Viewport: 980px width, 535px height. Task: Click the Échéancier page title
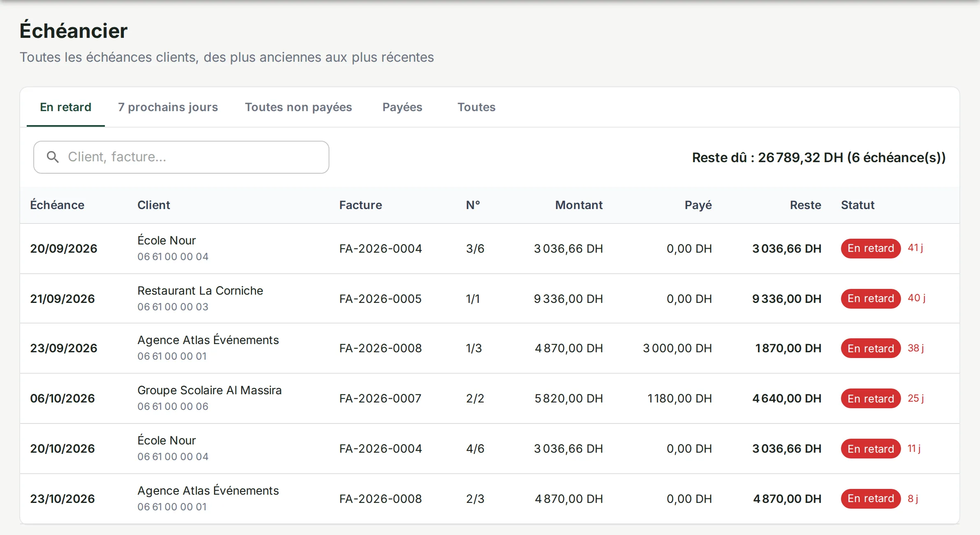(x=74, y=31)
